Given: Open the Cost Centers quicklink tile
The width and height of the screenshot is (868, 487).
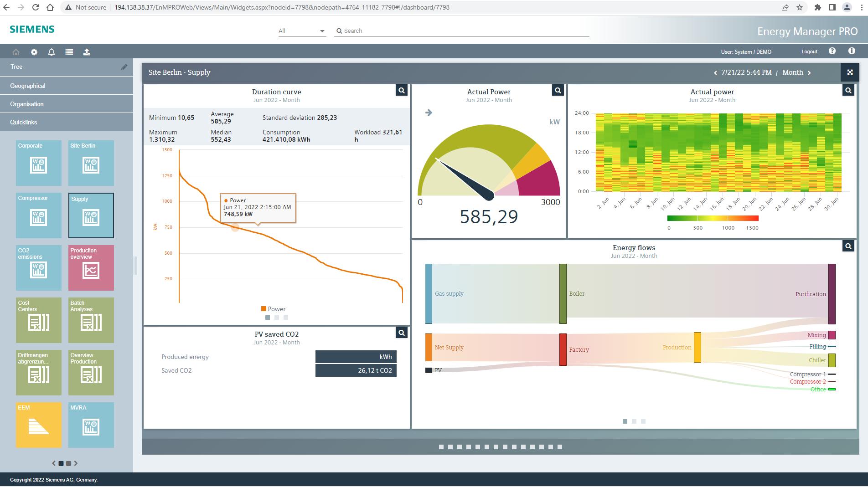Looking at the screenshot, I should [39, 320].
